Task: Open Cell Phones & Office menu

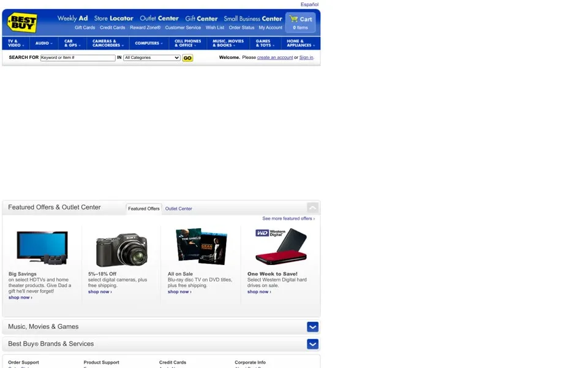Action: [x=188, y=43]
